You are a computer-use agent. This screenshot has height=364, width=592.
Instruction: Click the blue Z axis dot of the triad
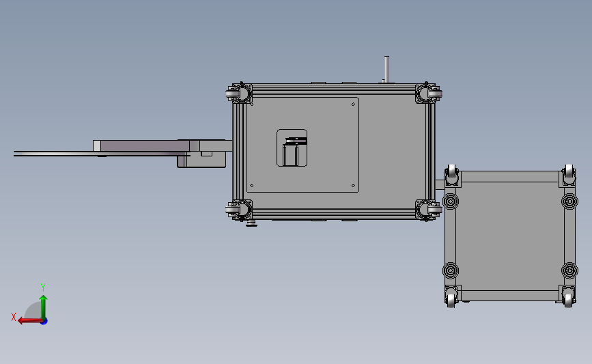[44, 322]
